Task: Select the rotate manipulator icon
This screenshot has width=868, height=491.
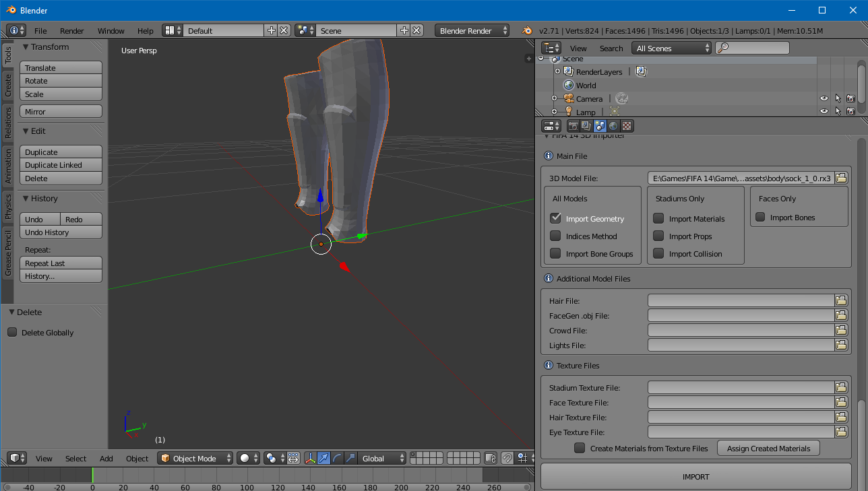Action: click(338, 458)
